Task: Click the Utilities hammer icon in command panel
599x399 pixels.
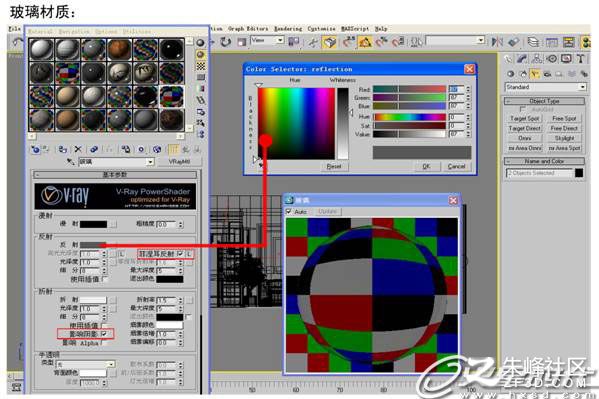Action: coord(581,58)
